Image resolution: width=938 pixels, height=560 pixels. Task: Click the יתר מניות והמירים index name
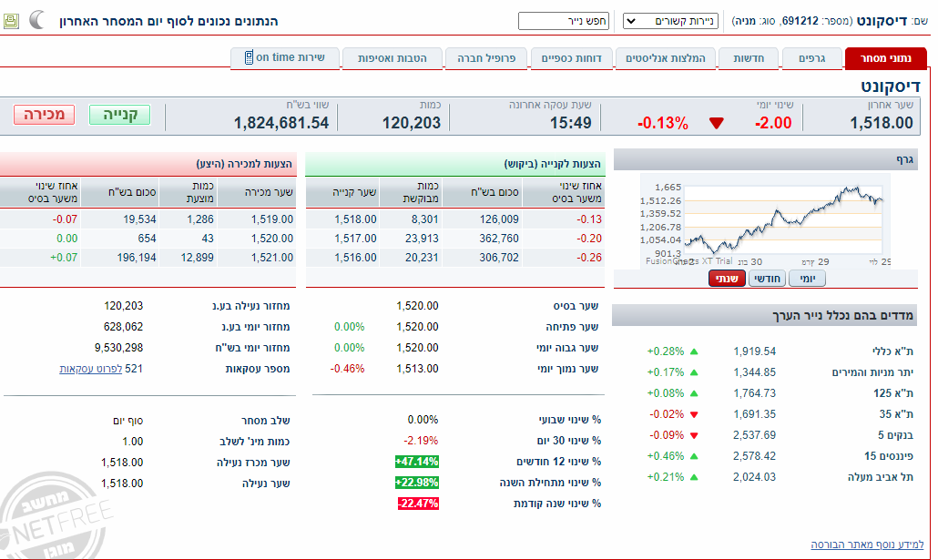(872, 372)
